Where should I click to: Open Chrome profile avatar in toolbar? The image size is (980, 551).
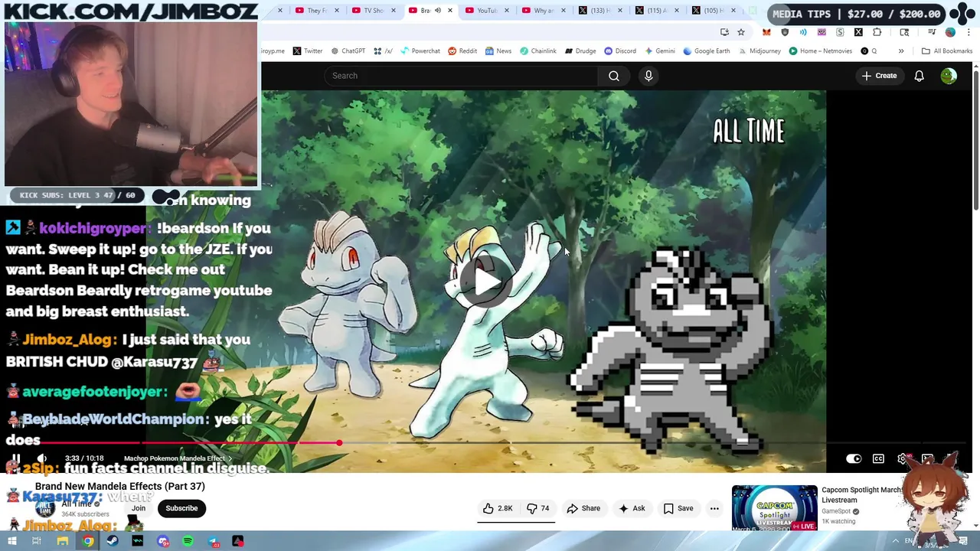coord(950,32)
